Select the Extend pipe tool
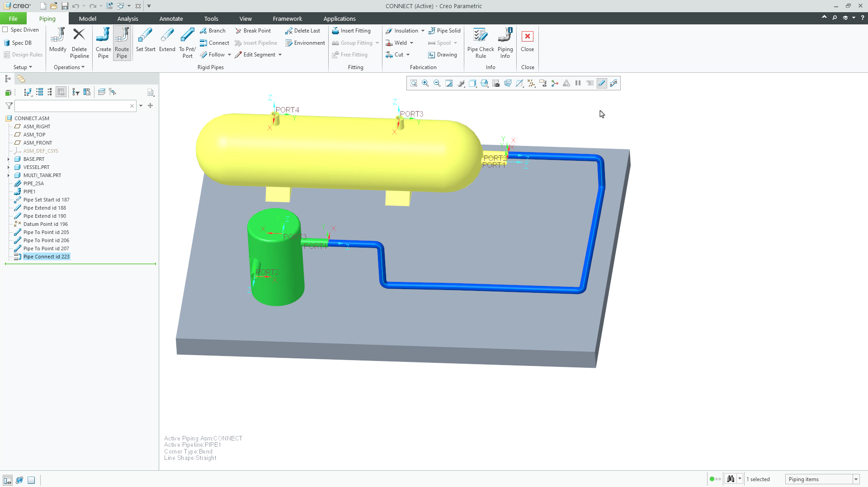The width and height of the screenshot is (868, 487). pyautogui.click(x=167, y=40)
